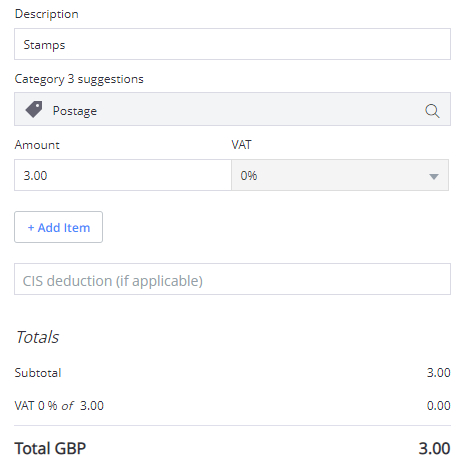This screenshot has width=464, height=469.
Task: Click the Totals heading
Action: (x=37, y=337)
